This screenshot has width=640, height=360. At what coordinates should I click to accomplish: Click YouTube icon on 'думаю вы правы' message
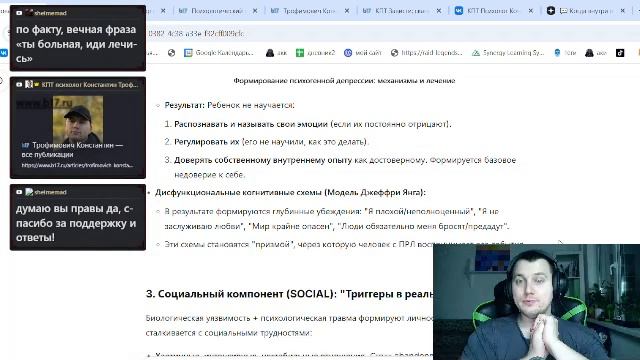click(x=19, y=192)
